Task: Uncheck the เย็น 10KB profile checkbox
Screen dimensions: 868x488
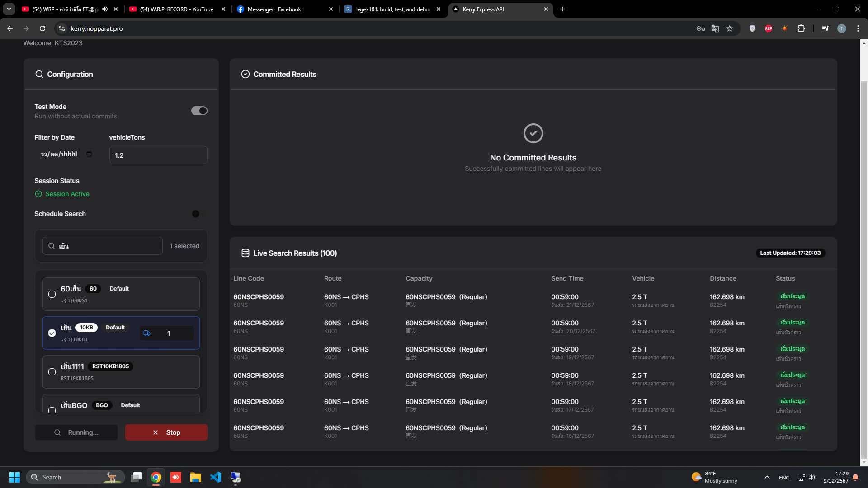Action: [x=52, y=333]
